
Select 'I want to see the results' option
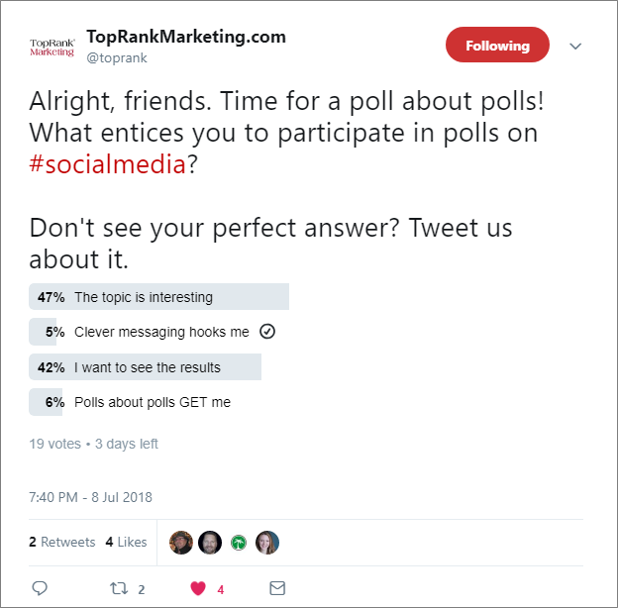coord(147,367)
